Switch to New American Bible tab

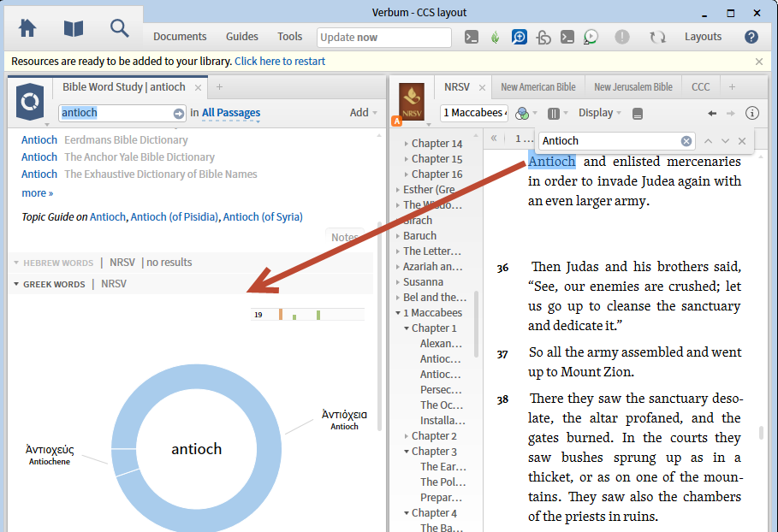(x=537, y=87)
